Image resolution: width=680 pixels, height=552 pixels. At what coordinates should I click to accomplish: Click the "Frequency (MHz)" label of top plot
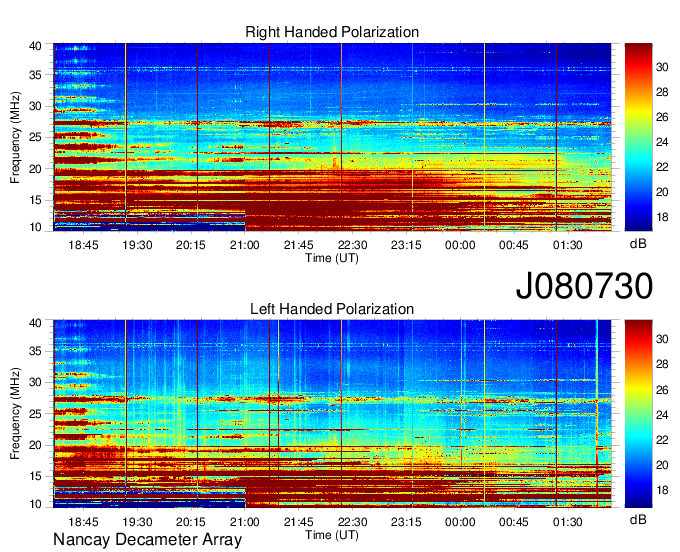click(x=15, y=137)
